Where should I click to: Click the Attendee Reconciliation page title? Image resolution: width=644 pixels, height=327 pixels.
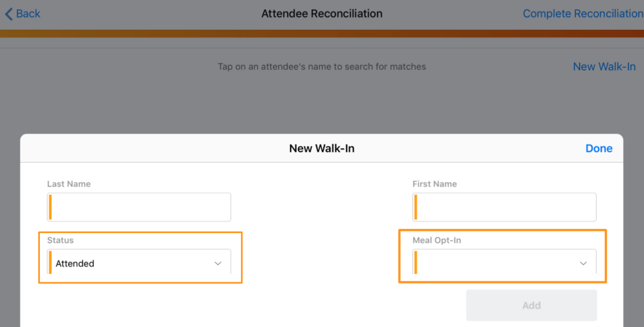322,14
